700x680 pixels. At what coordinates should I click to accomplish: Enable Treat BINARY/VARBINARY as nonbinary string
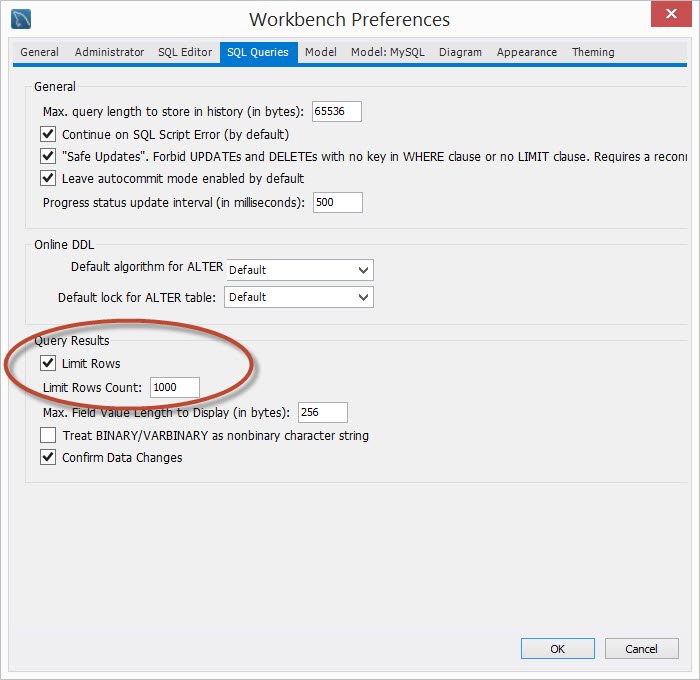[48, 435]
